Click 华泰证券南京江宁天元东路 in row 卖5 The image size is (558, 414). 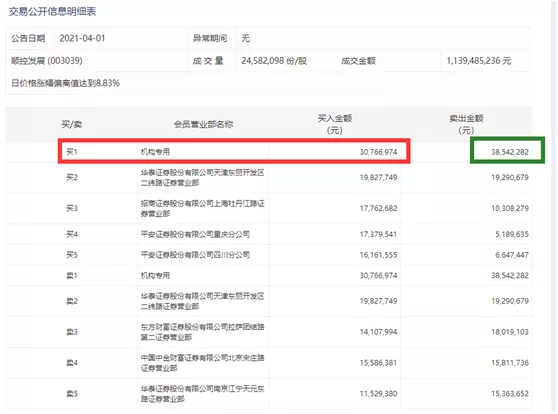coord(202,394)
